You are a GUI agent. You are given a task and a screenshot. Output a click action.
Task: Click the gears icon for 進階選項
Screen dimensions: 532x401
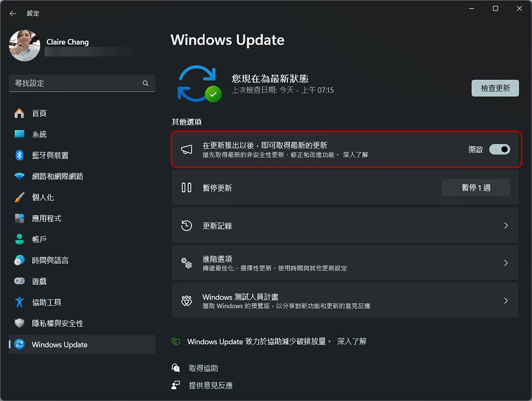click(x=187, y=263)
